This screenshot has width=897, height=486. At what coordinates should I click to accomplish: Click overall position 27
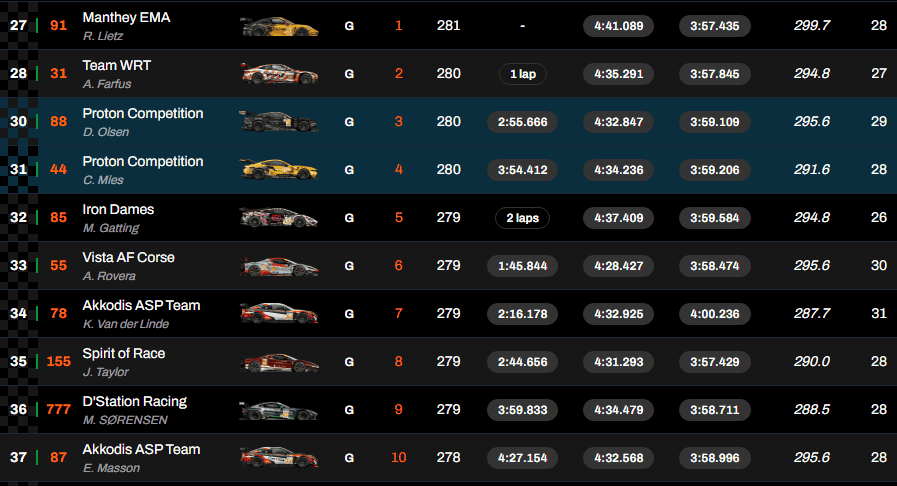tap(18, 26)
